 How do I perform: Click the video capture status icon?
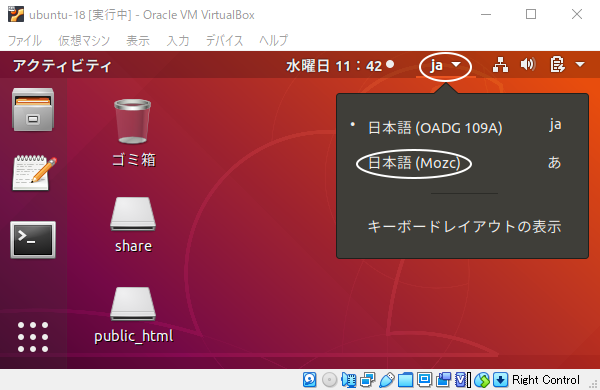443,380
